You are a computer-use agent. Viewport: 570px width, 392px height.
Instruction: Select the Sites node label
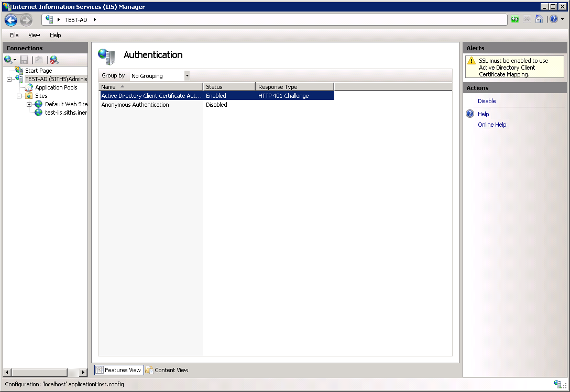point(41,96)
